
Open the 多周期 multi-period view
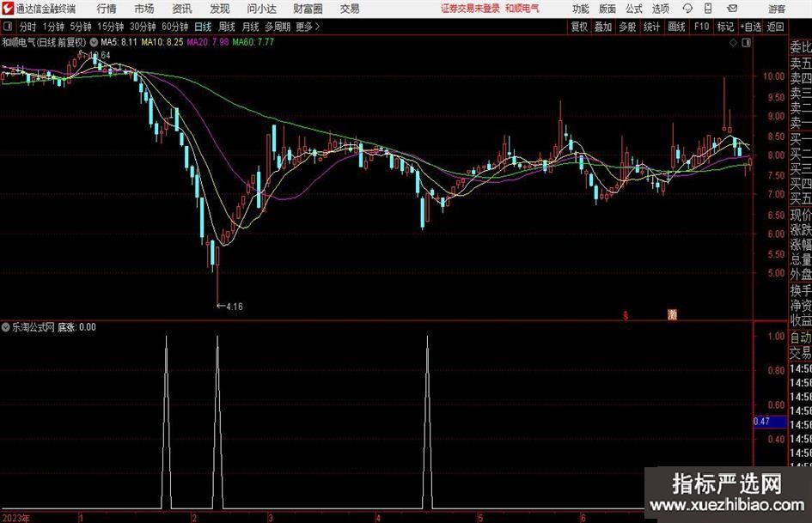point(278,27)
